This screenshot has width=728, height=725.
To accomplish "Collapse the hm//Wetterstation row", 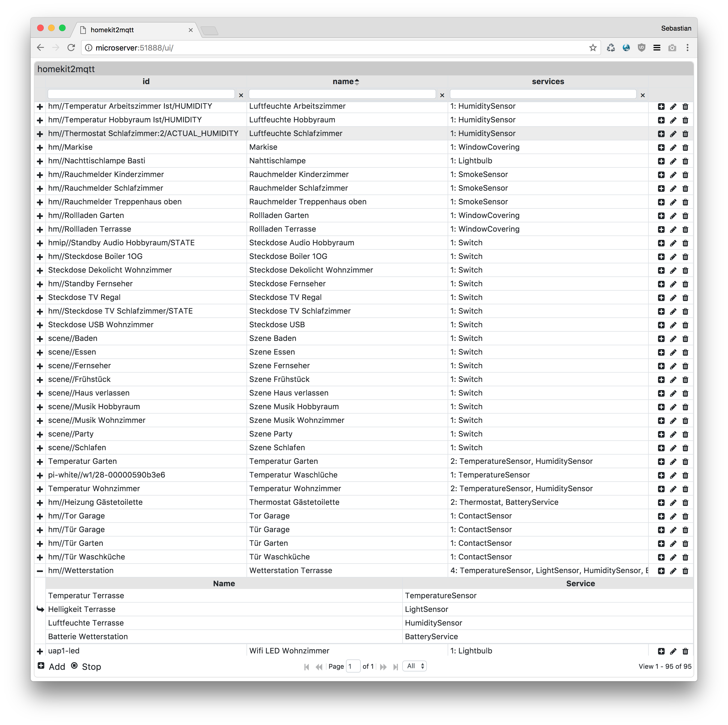I will point(40,571).
